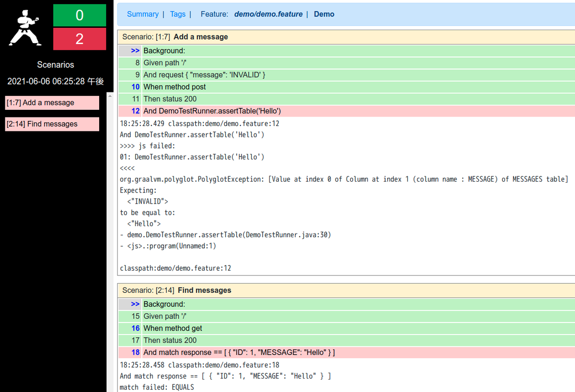
Task: Expand the Background steps with the >> chevron
Action: [136, 50]
